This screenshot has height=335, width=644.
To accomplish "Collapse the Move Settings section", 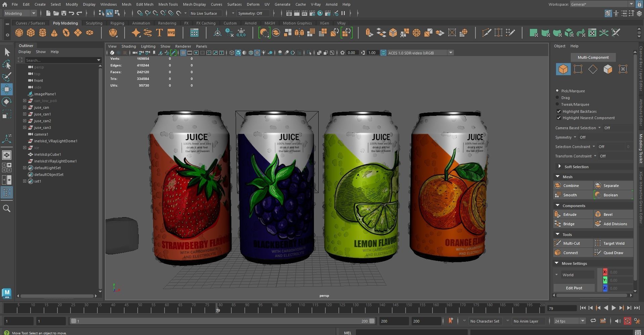I will 557,263.
